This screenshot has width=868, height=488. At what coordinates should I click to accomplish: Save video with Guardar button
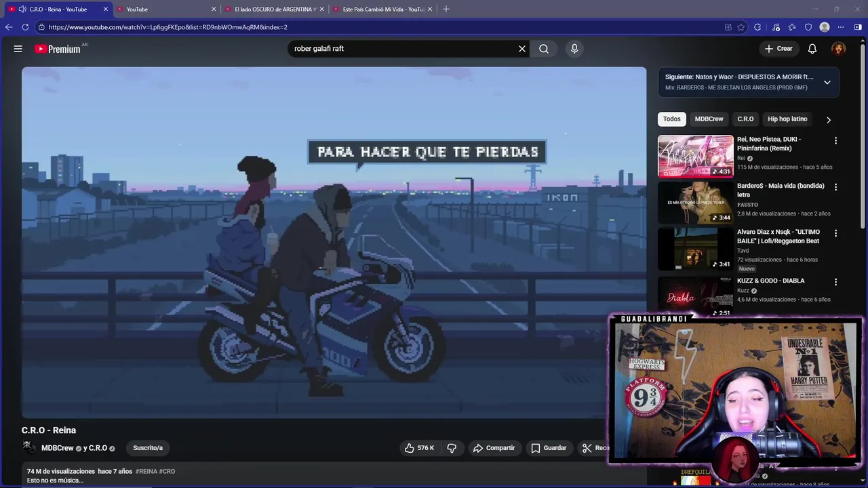pyautogui.click(x=549, y=448)
